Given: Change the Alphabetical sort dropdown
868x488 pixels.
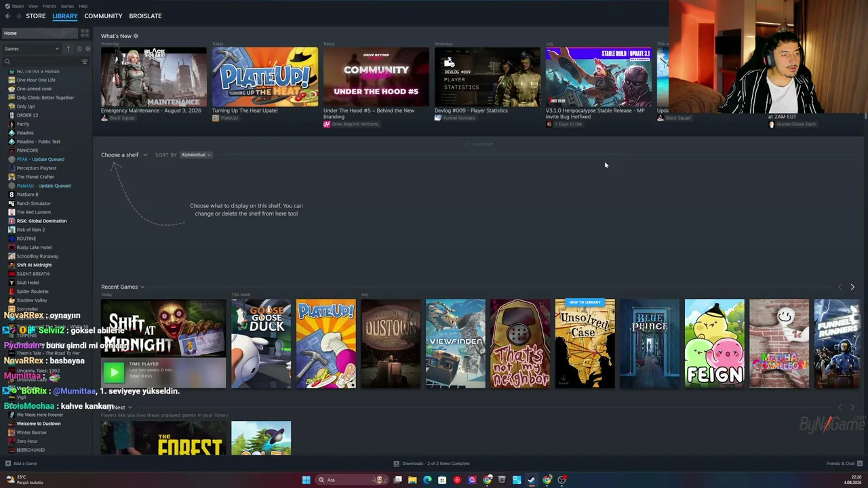Looking at the screenshot, I should pyautogui.click(x=197, y=155).
